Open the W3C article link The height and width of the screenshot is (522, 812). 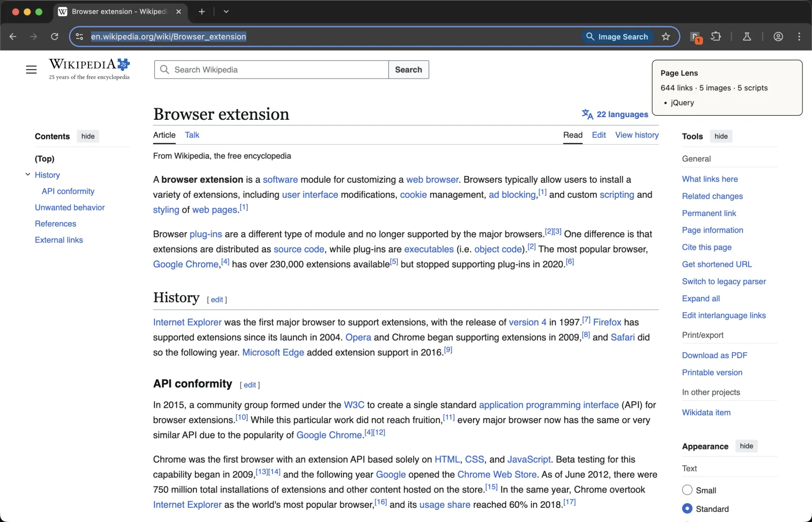pos(354,405)
